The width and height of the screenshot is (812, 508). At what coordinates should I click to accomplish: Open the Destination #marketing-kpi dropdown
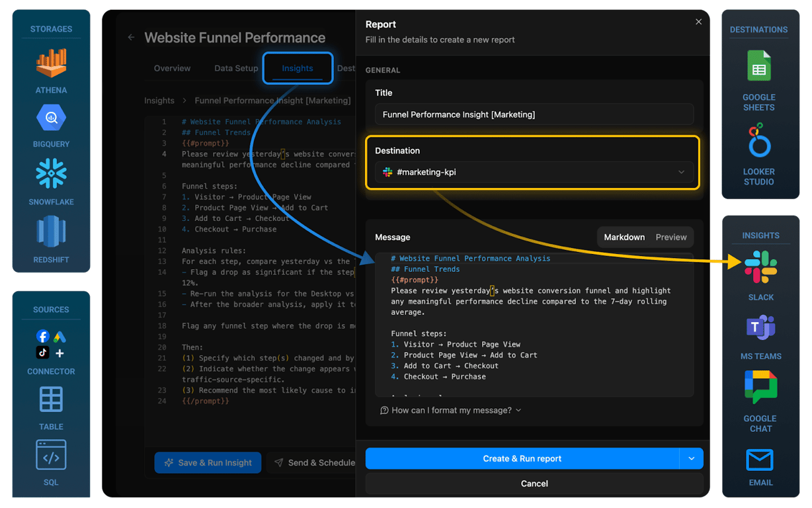coord(534,172)
